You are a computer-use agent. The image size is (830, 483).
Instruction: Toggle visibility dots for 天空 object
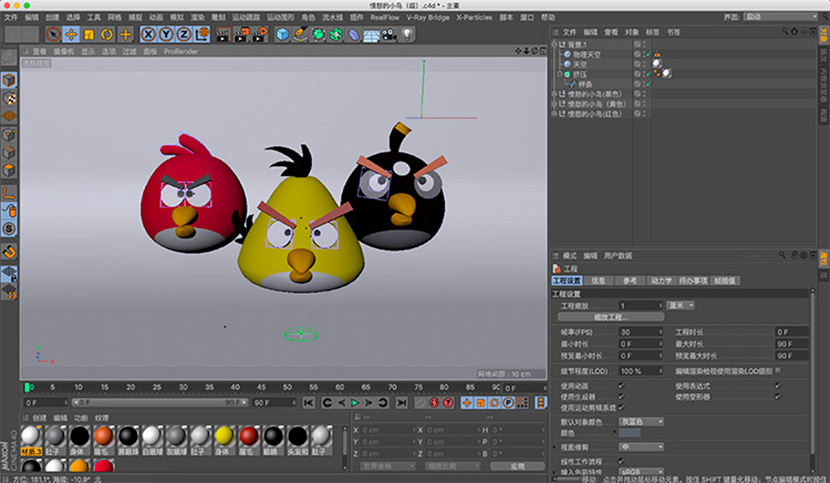click(644, 63)
